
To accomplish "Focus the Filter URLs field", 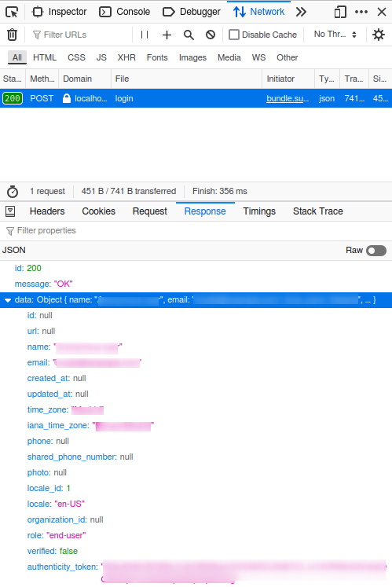I will [79, 35].
